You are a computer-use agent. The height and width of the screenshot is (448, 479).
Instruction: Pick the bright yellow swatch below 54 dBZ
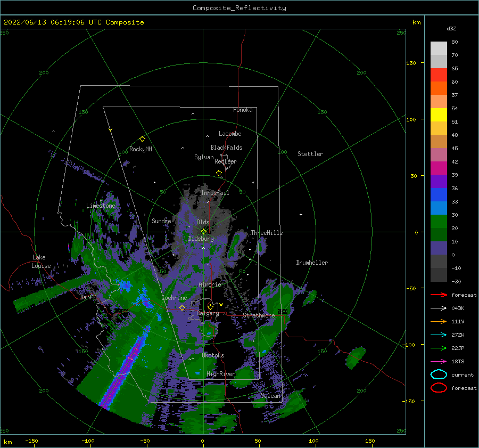439,115
